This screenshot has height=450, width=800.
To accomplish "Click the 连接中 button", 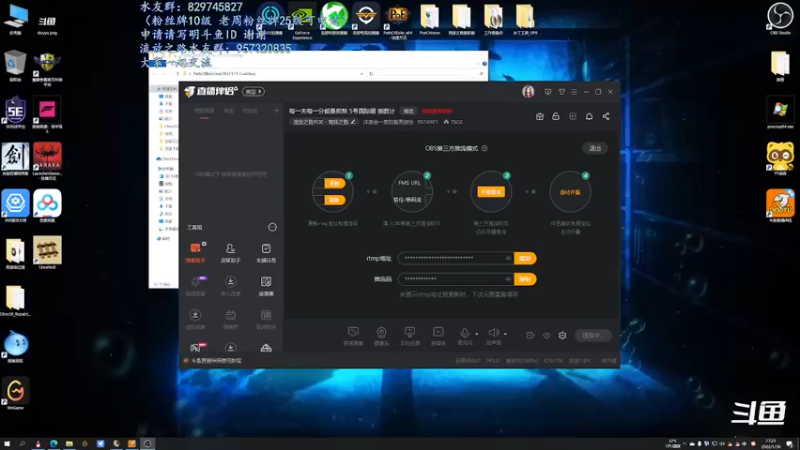I will (x=593, y=336).
